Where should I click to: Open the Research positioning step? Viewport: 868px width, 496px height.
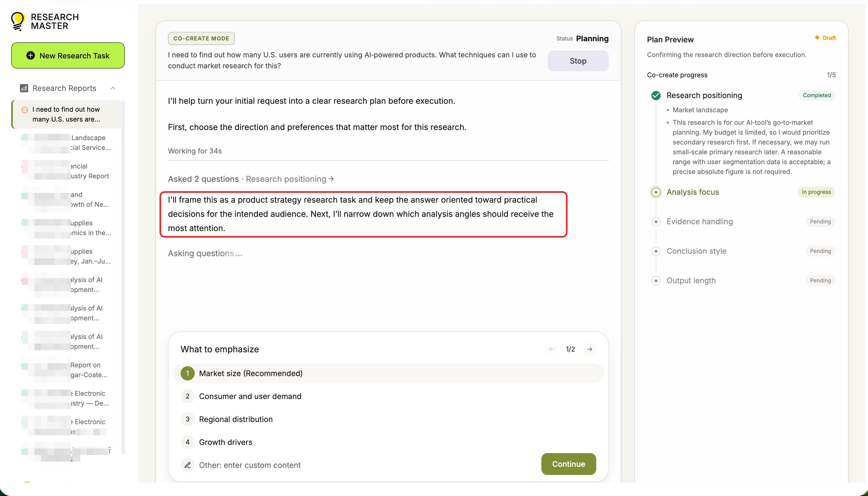click(704, 95)
